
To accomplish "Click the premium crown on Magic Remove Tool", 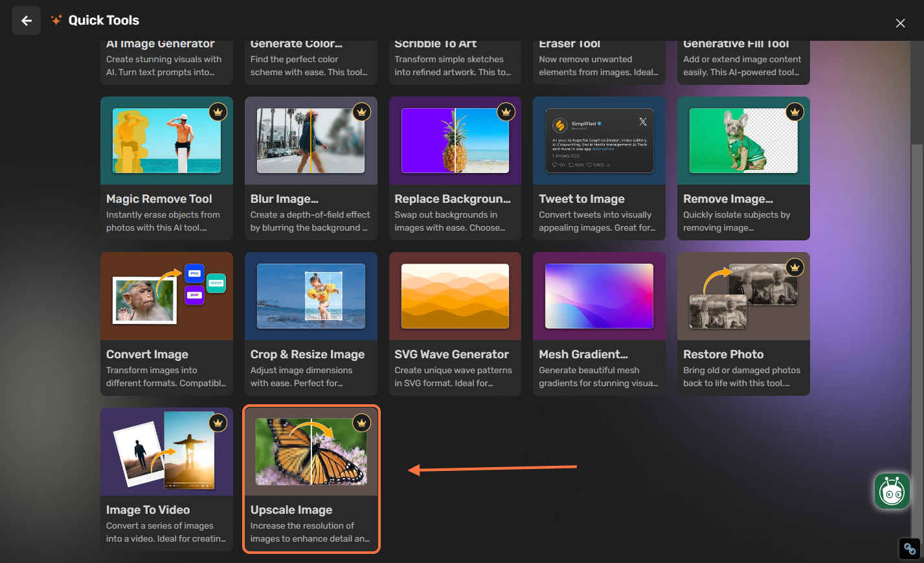I will pos(218,112).
